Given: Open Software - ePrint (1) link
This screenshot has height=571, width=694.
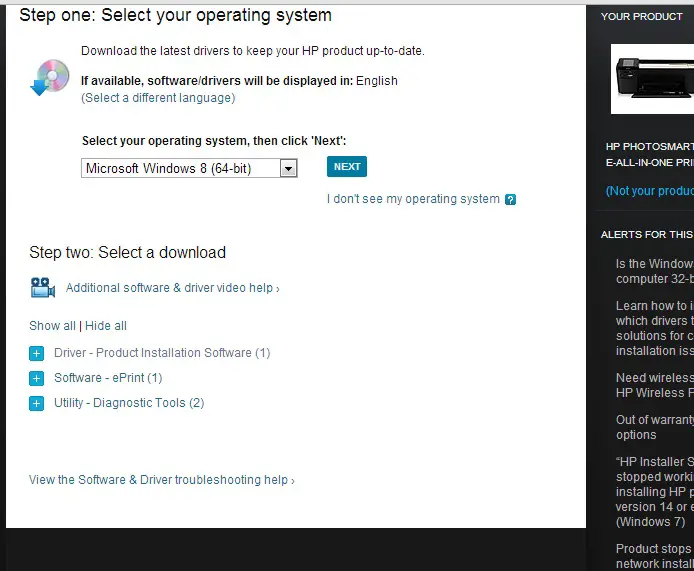Looking at the screenshot, I should [x=108, y=378].
